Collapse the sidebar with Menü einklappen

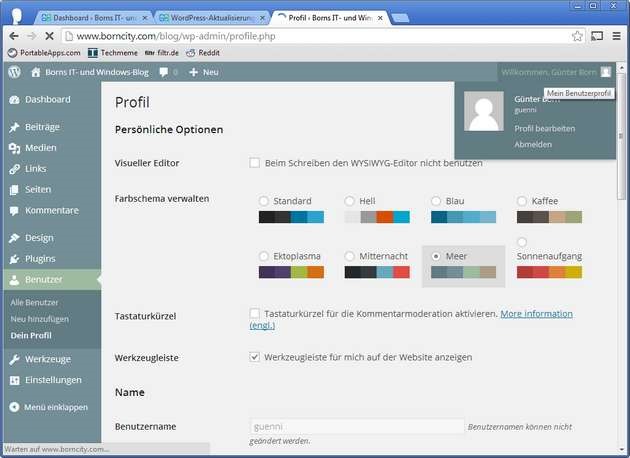pos(55,407)
